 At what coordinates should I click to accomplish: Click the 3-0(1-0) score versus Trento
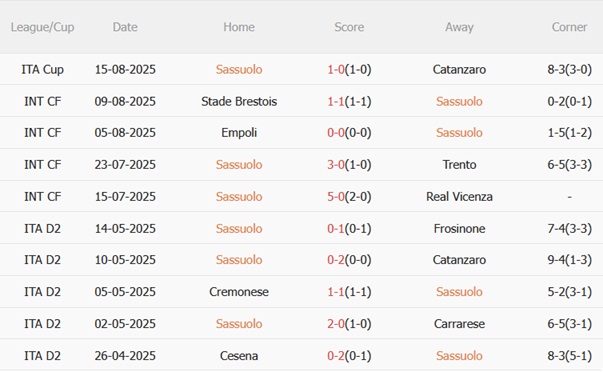[x=349, y=165]
